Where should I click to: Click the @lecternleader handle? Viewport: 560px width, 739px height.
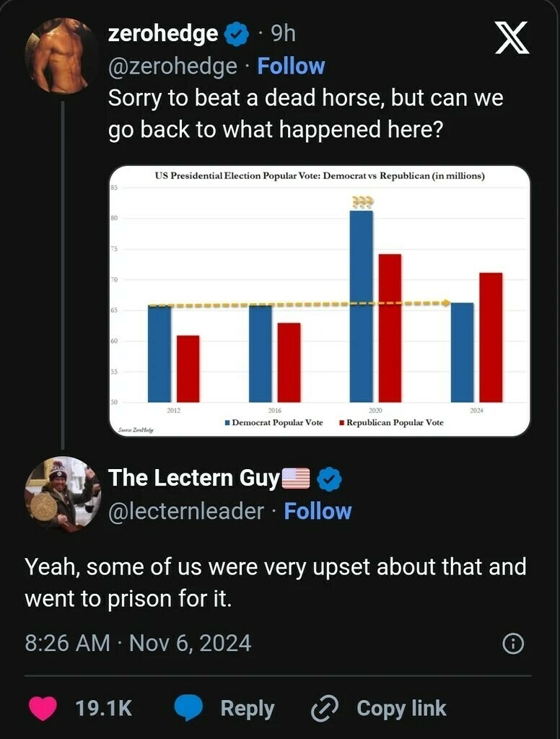185,511
